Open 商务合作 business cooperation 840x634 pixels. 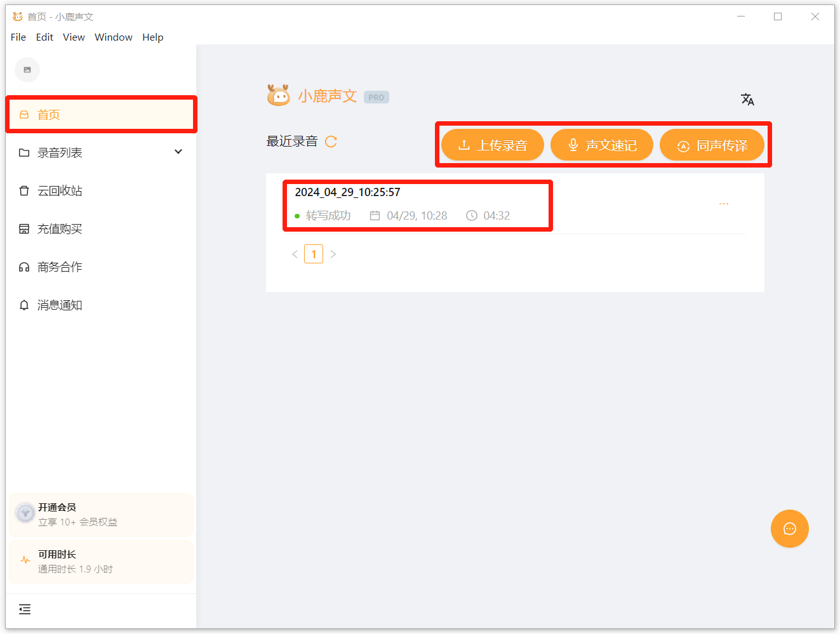[102, 267]
